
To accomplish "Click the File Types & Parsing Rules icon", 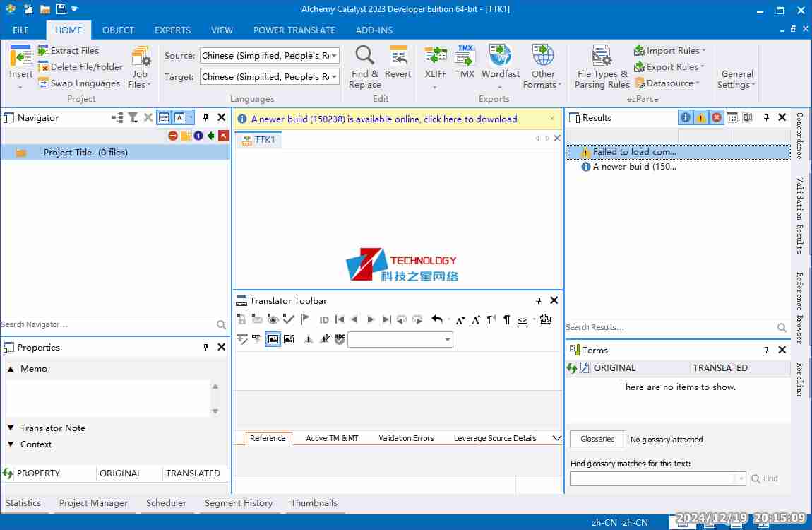I will coord(602,56).
